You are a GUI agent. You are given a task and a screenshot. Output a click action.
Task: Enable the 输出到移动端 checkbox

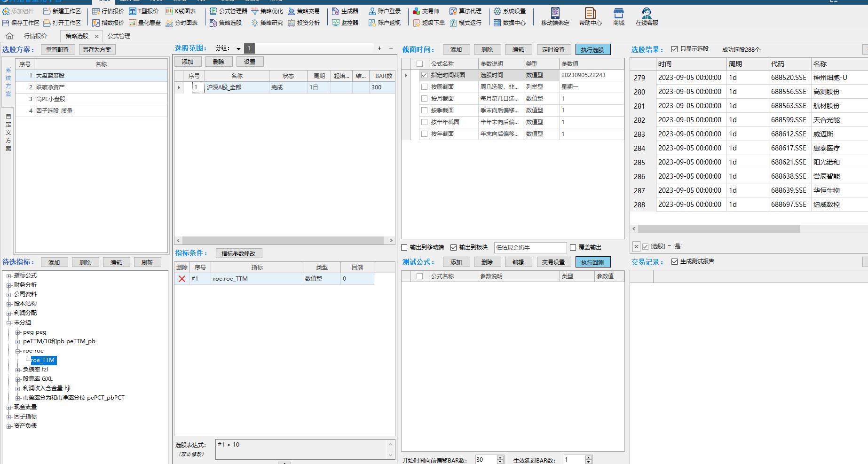(404, 247)
